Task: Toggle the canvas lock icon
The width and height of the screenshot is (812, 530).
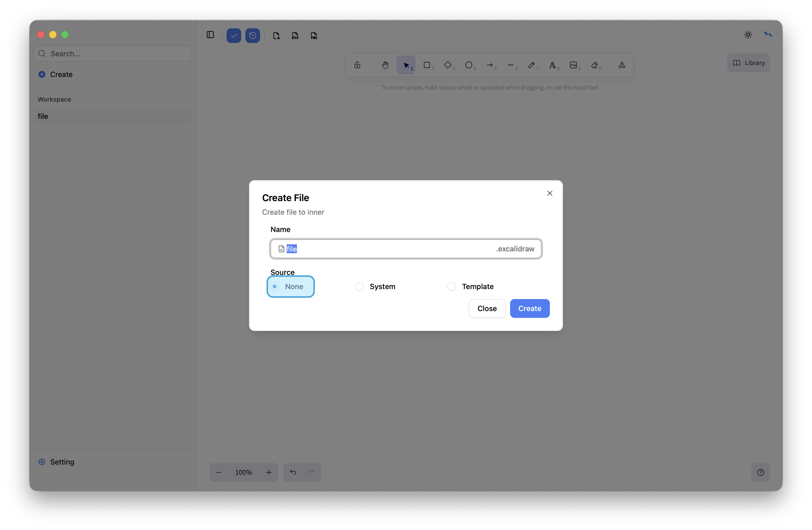Action: click(x=357, y=65)
